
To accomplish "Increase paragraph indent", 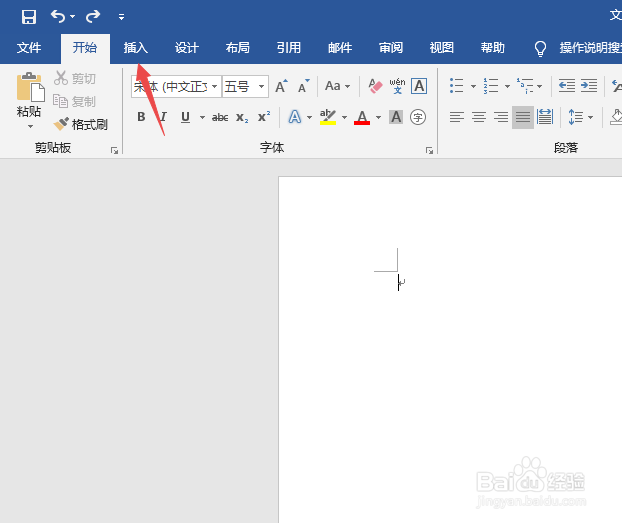I will click(589, 86).
